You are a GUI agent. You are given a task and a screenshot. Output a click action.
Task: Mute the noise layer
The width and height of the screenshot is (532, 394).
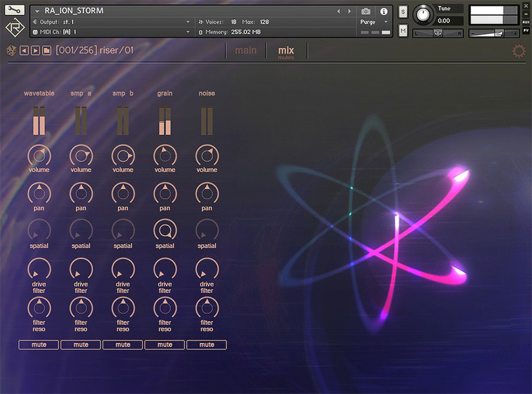pos(207,345)
